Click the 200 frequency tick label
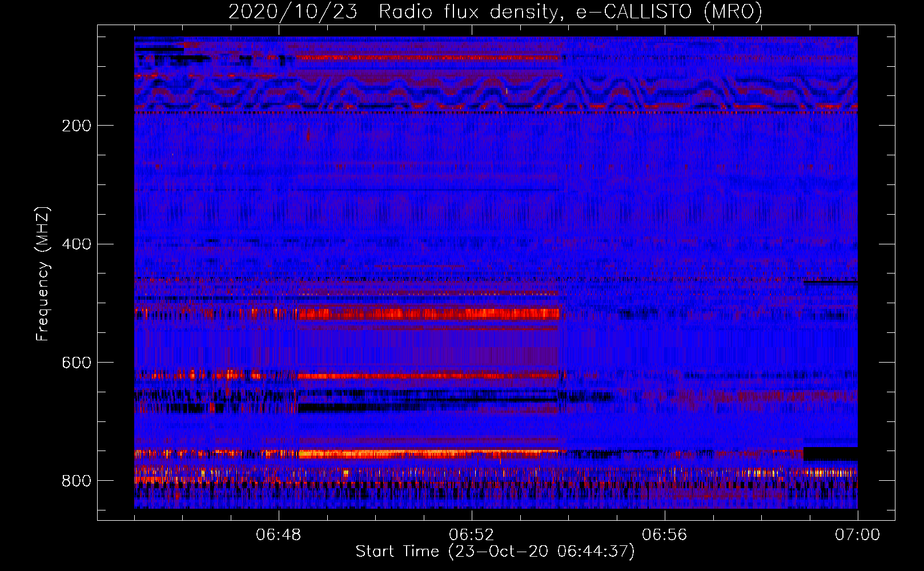 coord(77,126)
